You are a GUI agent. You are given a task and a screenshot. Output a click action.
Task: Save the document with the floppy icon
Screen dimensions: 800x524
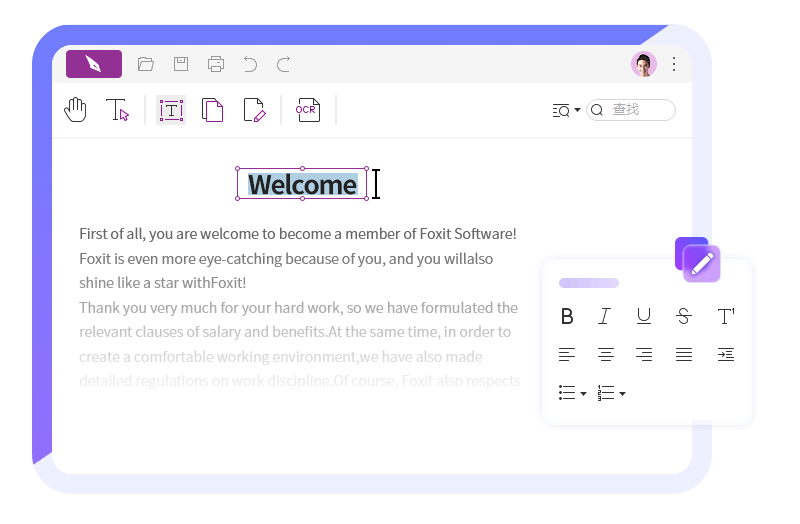point(181,64)
